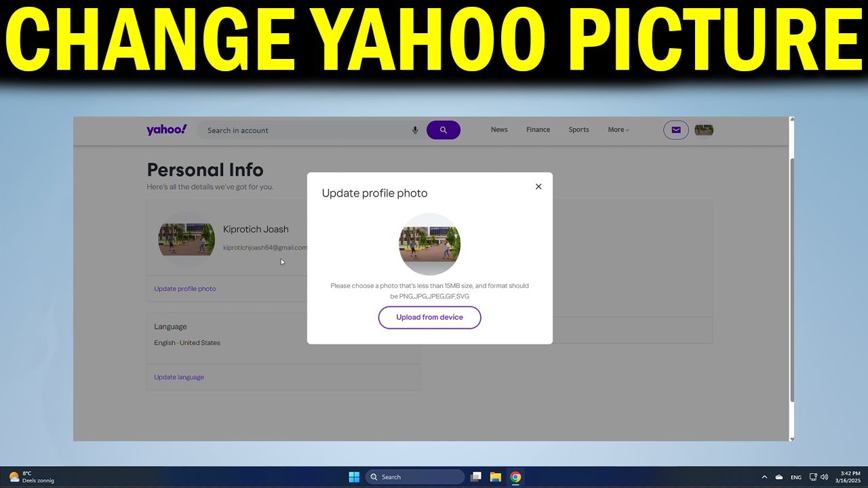Click the microphone voice search icon
Image resolution: width=868 pixels, height=488 pixels.
tap(415, 130)
